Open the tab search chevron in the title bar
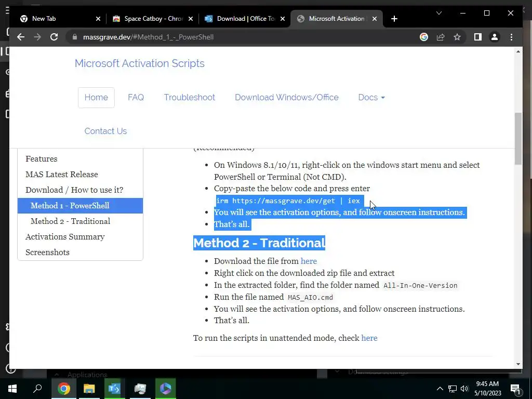The width and height of the screenshot is (532, 399). click(438, 13)
